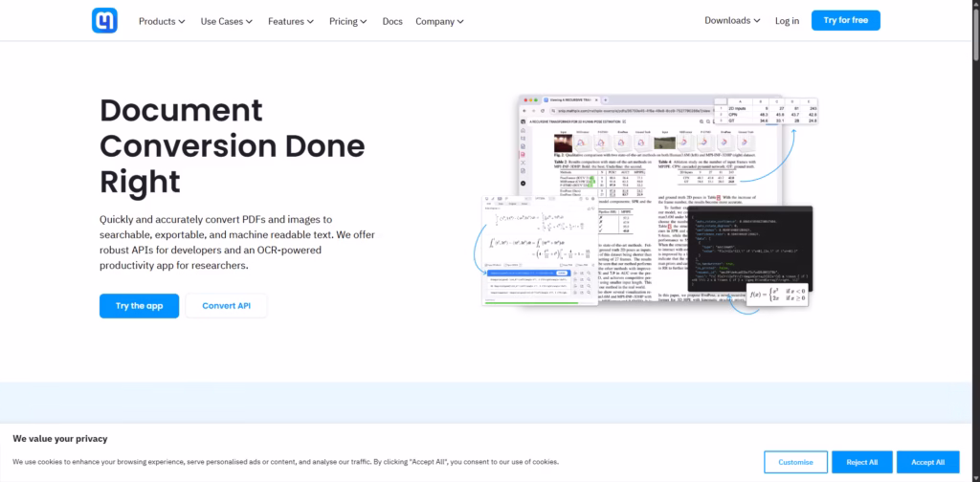This screenshot has width=980, height=482.
Task: Click the Mathpix logo icon
Action: (104, 20)
